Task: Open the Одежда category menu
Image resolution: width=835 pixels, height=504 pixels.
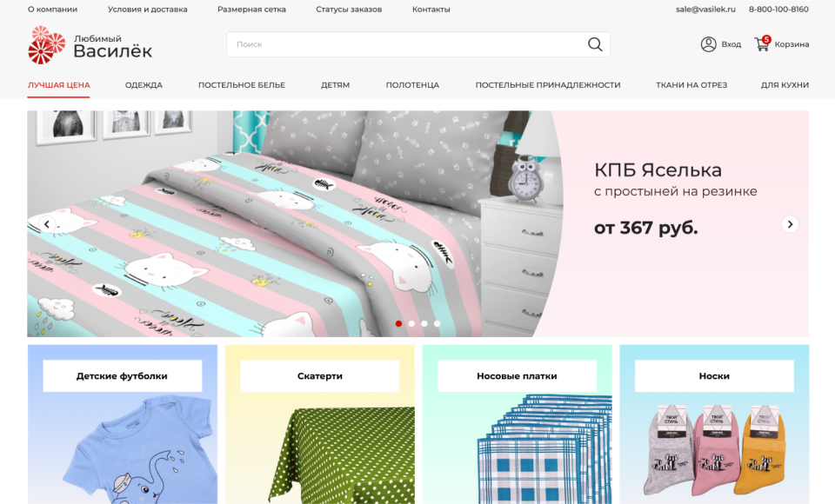Action: [144, 85]
